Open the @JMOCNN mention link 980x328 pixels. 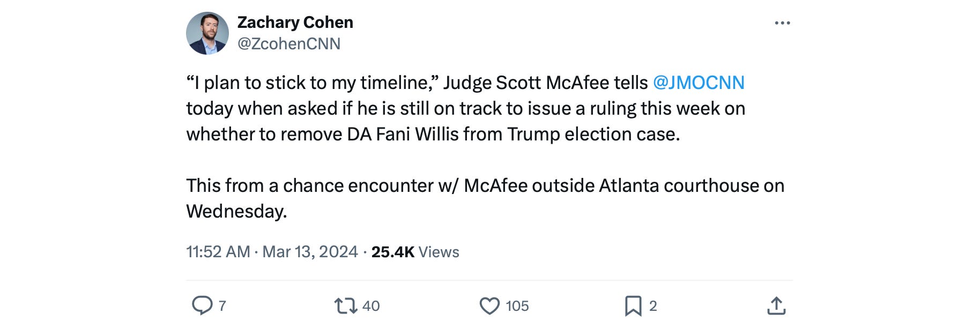tap(699, 83)
